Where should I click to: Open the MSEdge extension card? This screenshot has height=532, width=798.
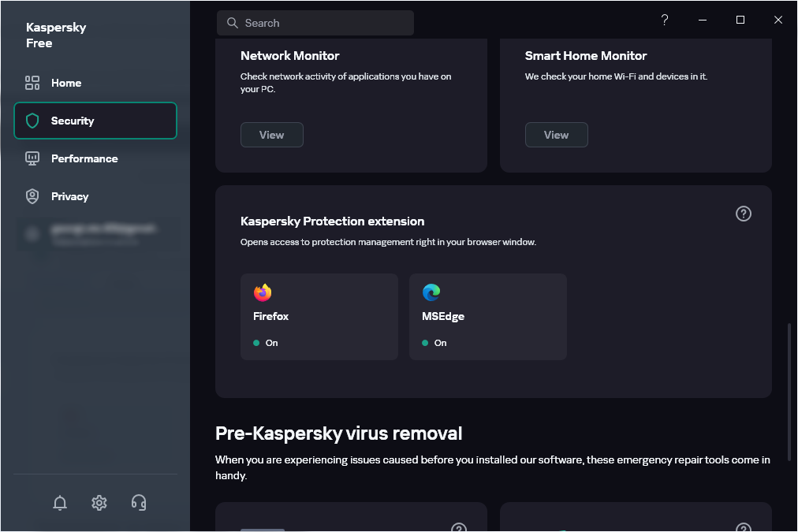488,317
